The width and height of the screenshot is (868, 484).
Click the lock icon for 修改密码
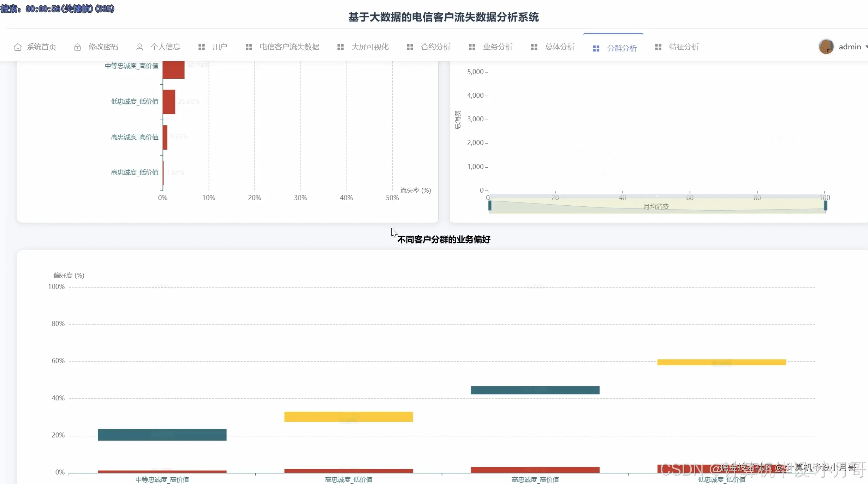pos(77,47)
